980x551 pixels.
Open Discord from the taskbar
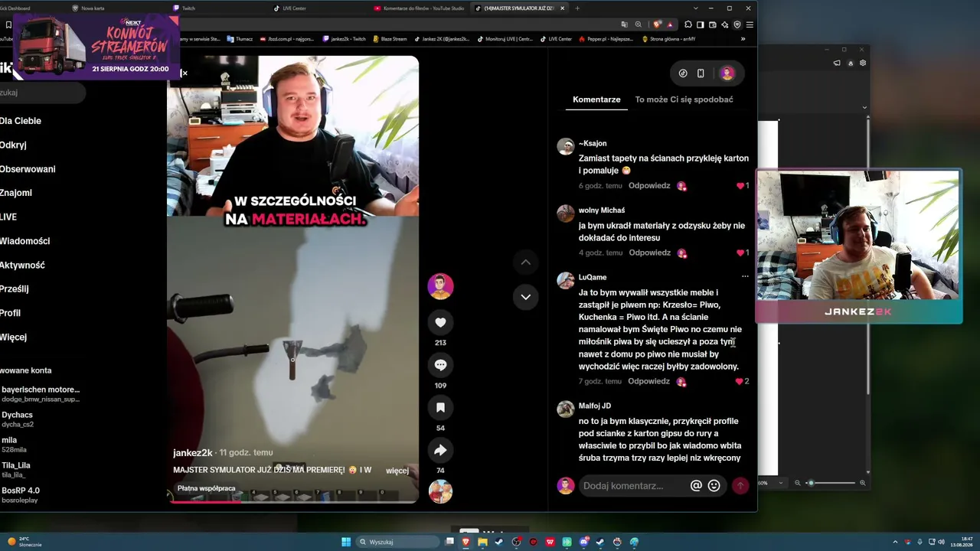(583, 542)
